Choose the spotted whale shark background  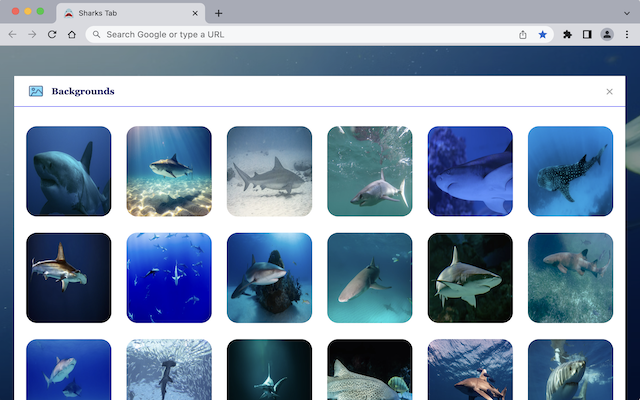571,171
